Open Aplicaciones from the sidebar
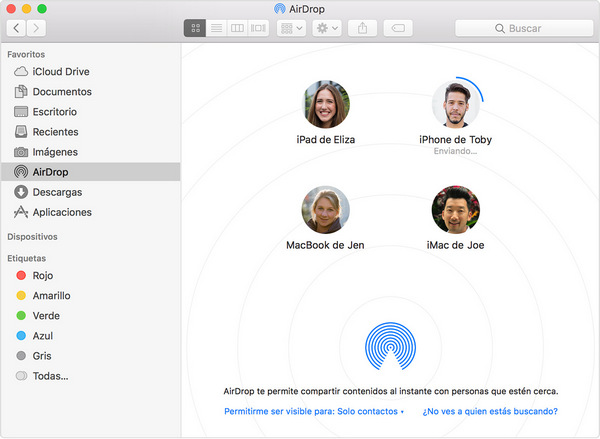 [61, 212]
